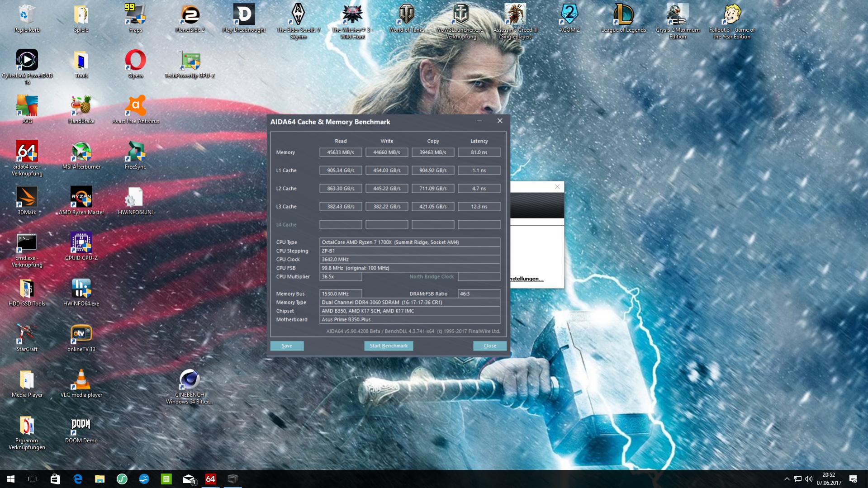Show hidden system tray icons
The image size is (868, 488).
click(787, 479)
